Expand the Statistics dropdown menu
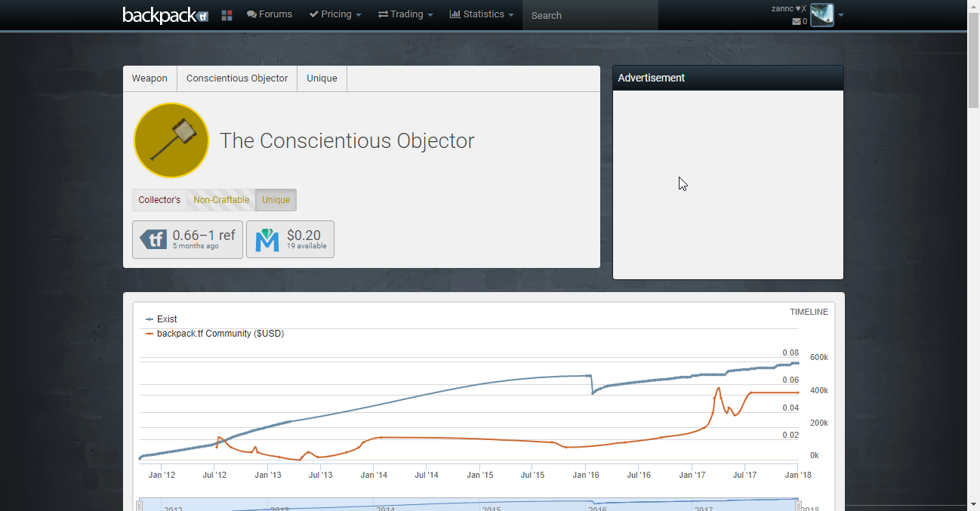This screenshot has width=980, height=511. point(482,14)
